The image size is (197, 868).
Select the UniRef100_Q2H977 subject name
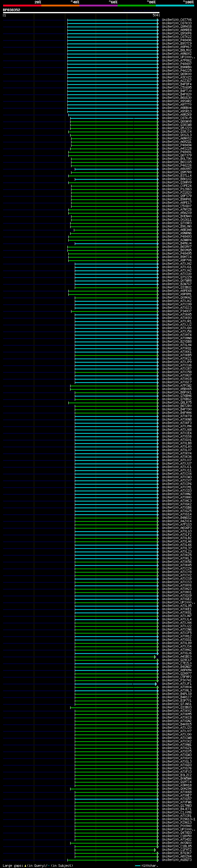pos(176,673)
